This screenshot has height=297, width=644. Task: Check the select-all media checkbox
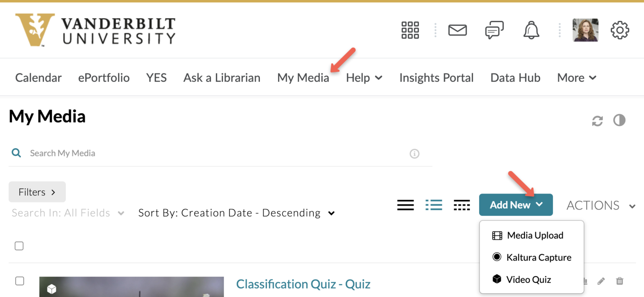coord(19,246)
